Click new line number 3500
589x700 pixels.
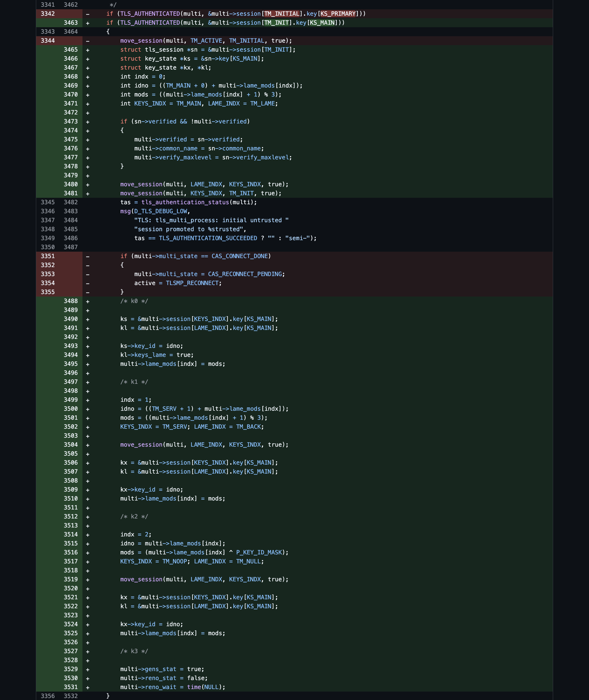coord(70,409)
